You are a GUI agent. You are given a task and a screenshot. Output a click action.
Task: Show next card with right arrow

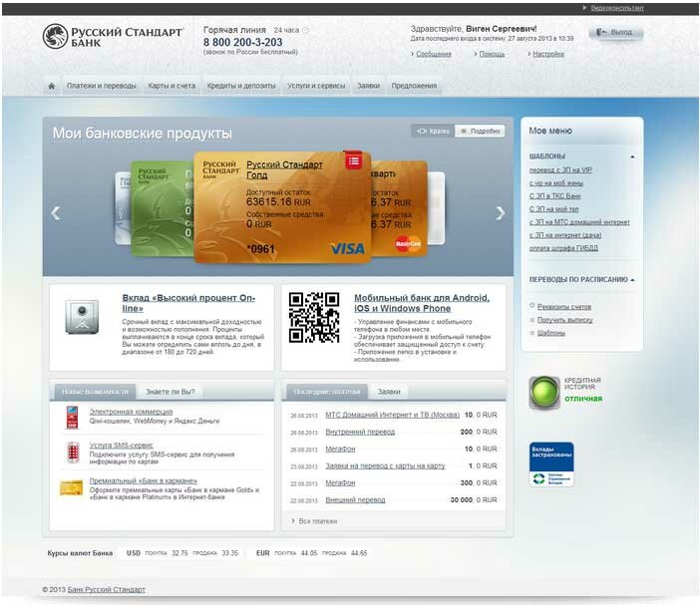click(x=500, y=213)
